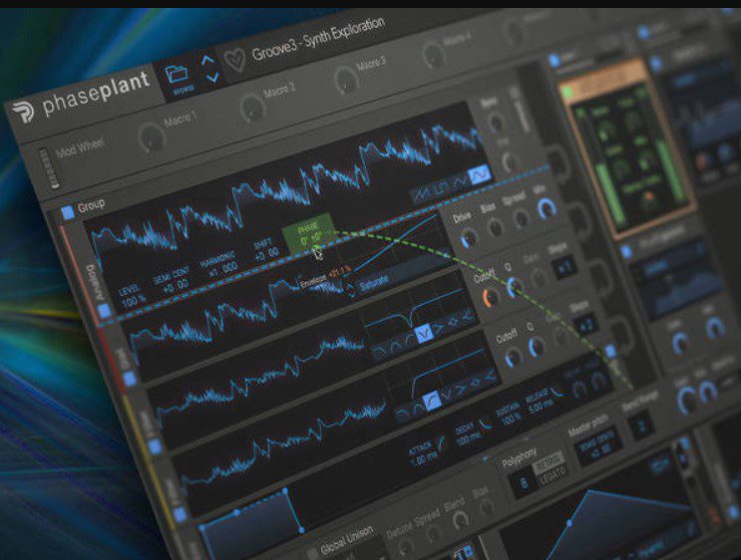Image resolution: width=741 pixels, height=560 pixels.
Task: Mark preset as favorite with heart icon
Action: coord(235,60)
